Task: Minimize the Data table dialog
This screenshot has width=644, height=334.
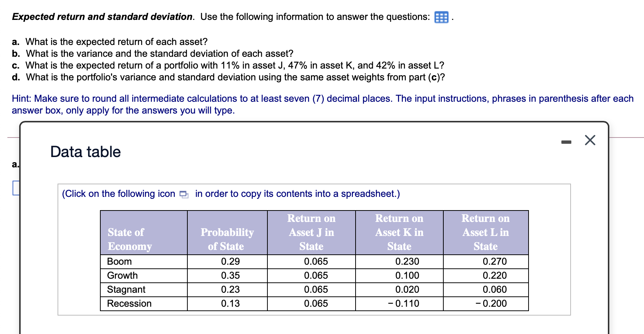Action: 567,140
